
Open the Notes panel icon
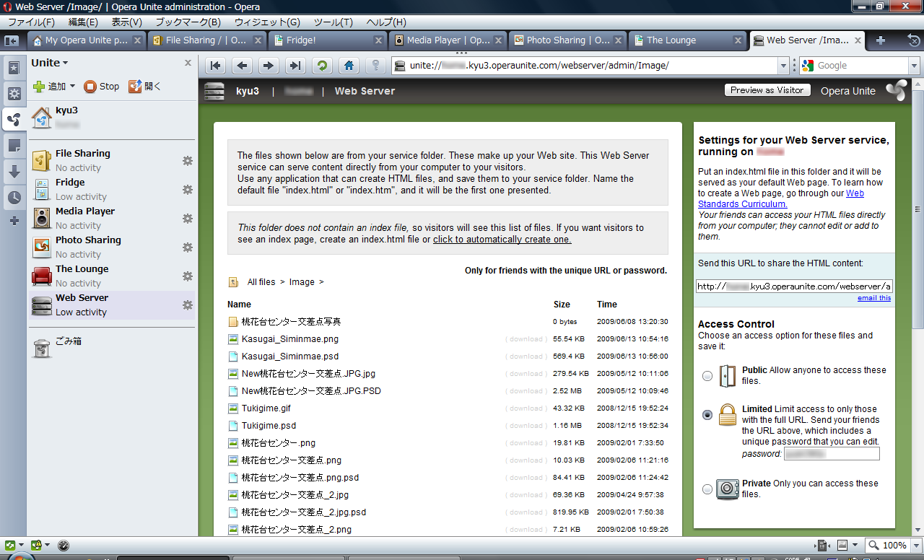tap(14, 146)
